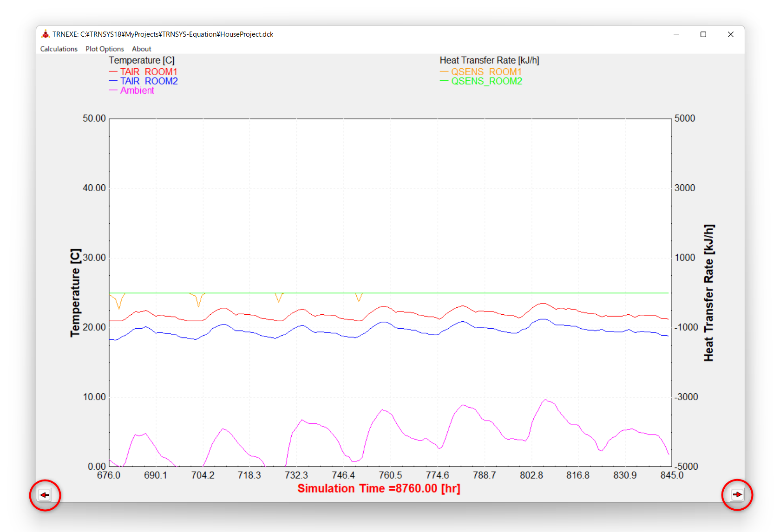Click the red Simulation Time label
This screenshot has width=780, height=532.
379,488
